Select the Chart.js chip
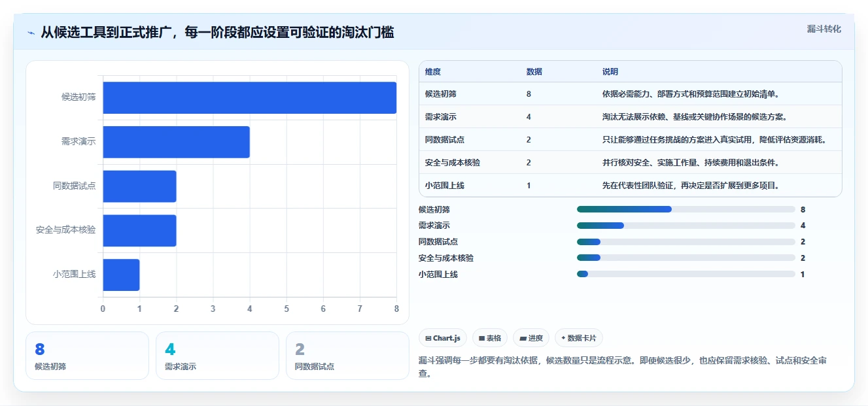 (x=443, y=338)
